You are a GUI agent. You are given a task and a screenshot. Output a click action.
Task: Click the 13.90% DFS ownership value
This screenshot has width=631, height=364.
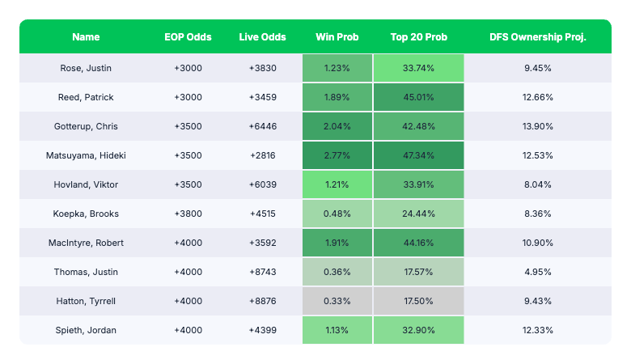click(x=537, y=126)
